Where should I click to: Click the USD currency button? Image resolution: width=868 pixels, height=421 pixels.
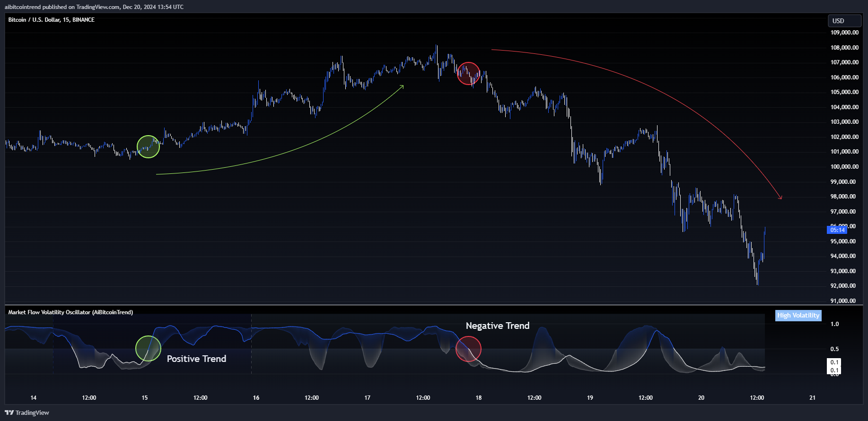click(x=844, y=21)
